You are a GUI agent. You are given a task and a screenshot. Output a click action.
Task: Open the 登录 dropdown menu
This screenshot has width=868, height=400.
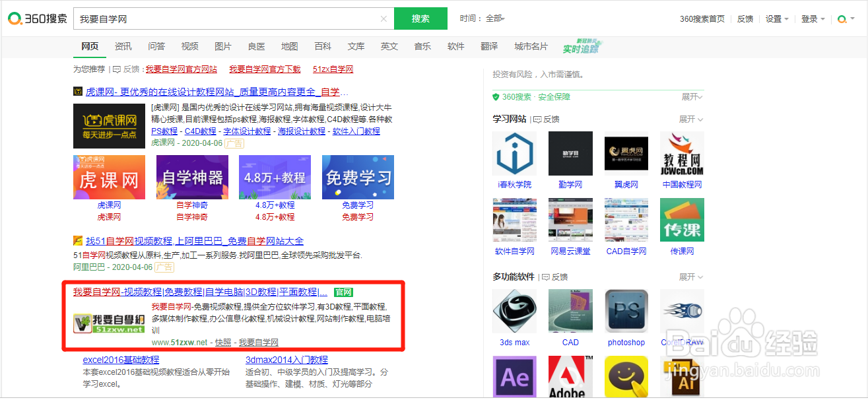coord(813,19)
